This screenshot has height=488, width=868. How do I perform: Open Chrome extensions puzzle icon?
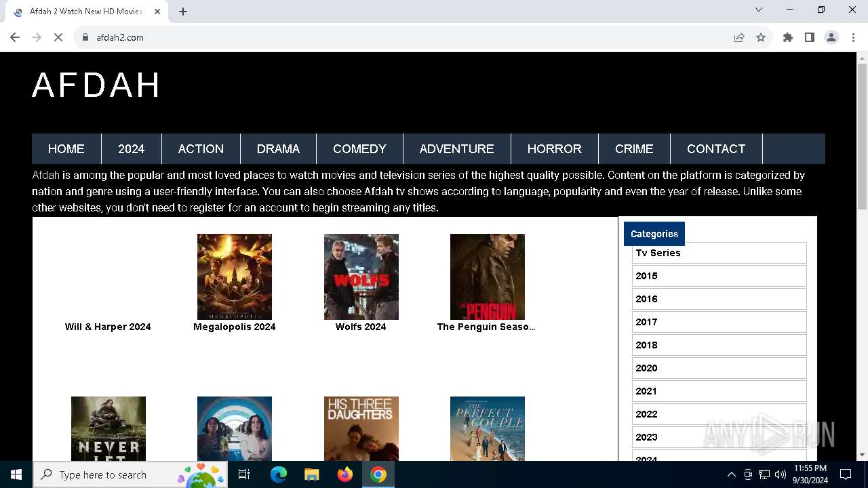click(x=788, y=37)
